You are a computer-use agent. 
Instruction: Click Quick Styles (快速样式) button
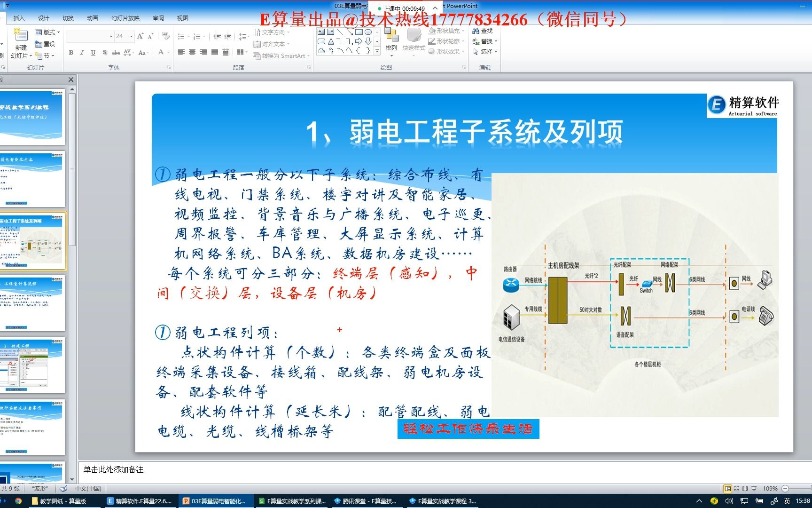414,41
